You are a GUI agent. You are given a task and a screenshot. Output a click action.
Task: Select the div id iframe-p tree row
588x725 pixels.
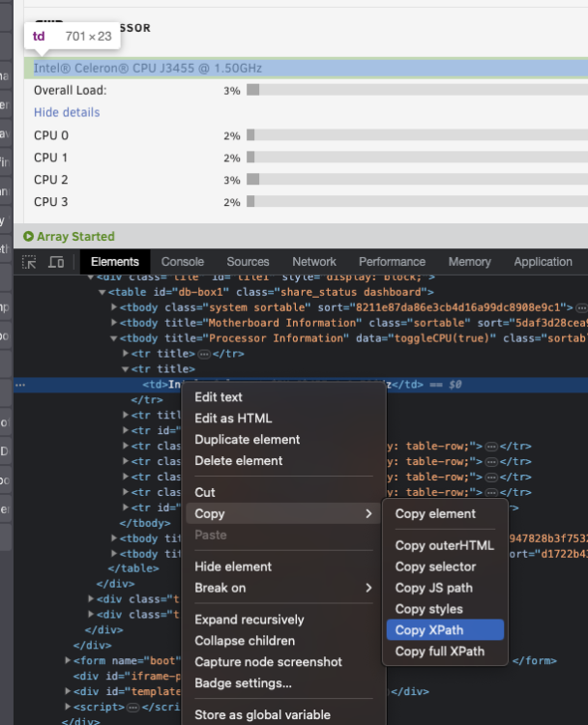point(127,676)
